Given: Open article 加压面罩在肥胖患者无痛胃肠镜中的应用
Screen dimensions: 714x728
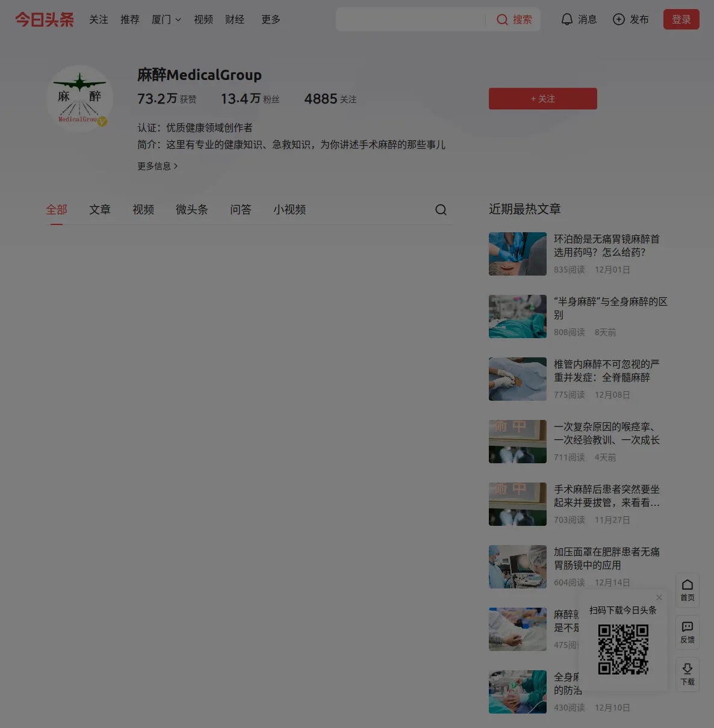Looking at the screenshot, I should 607,558.
